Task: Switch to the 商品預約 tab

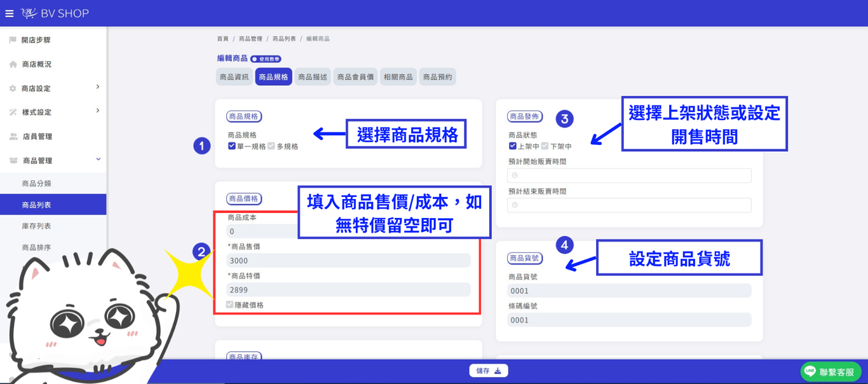Action: coord(438,77)
